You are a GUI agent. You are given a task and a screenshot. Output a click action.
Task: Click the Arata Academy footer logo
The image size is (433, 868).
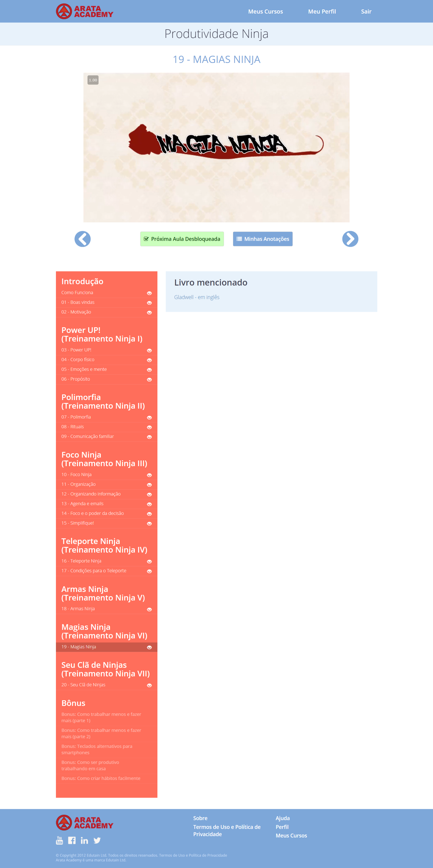(x=85, y=822)
